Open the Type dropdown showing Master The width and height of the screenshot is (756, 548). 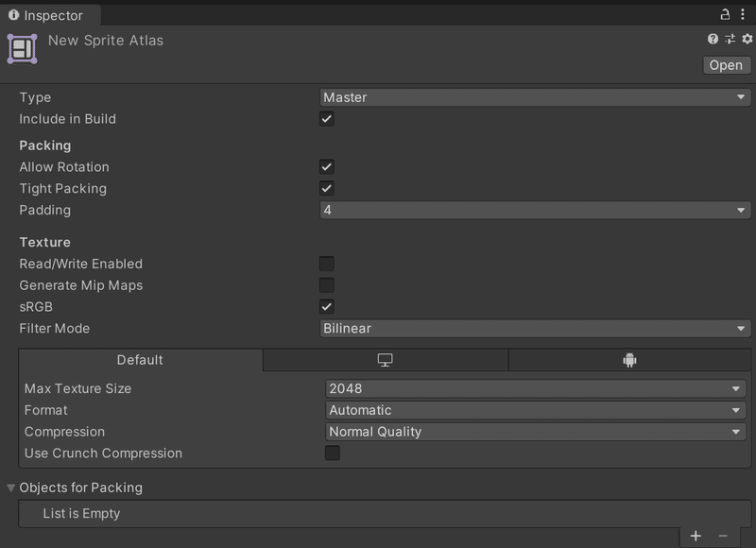click(x=535, y=97)
